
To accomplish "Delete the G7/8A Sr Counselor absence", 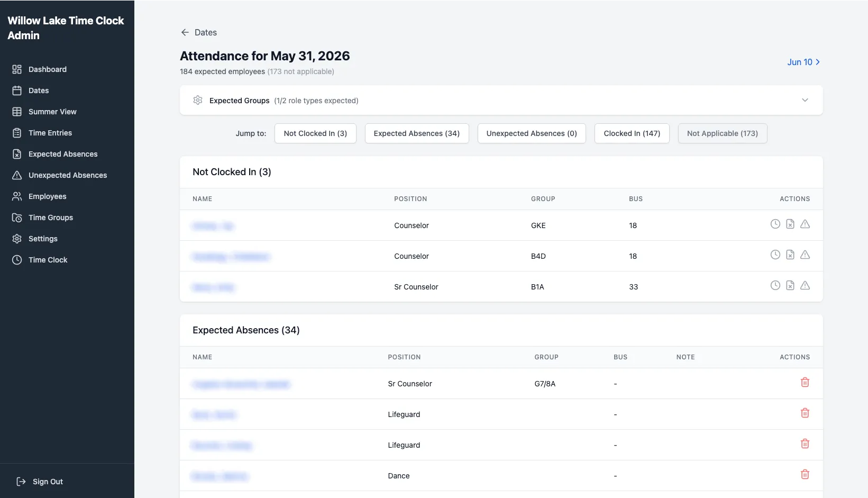I will 805,382.
